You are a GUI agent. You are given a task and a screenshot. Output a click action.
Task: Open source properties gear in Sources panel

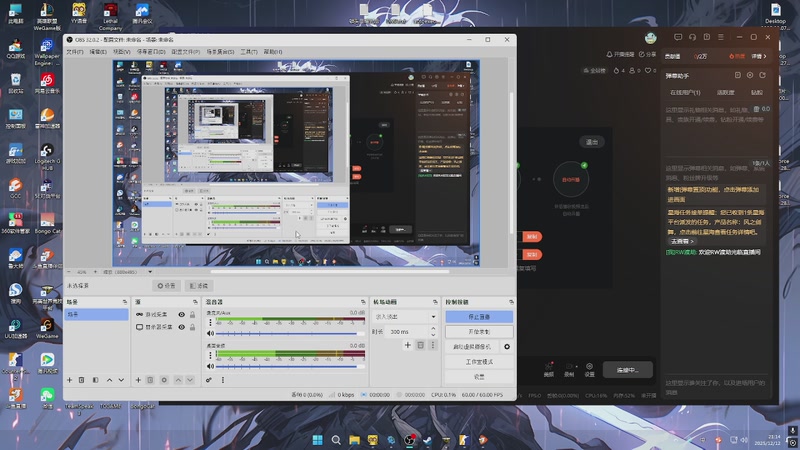(x=164, y=380)
